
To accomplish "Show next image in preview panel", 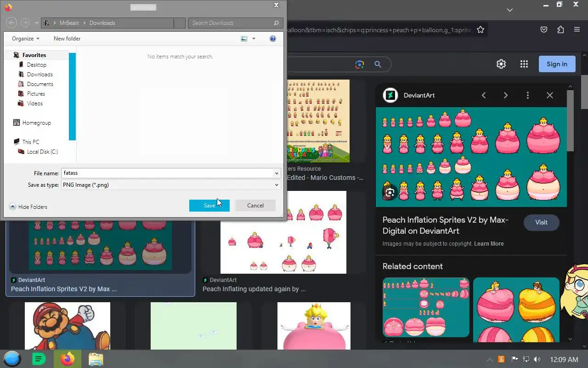I will (x=506, y=95).
